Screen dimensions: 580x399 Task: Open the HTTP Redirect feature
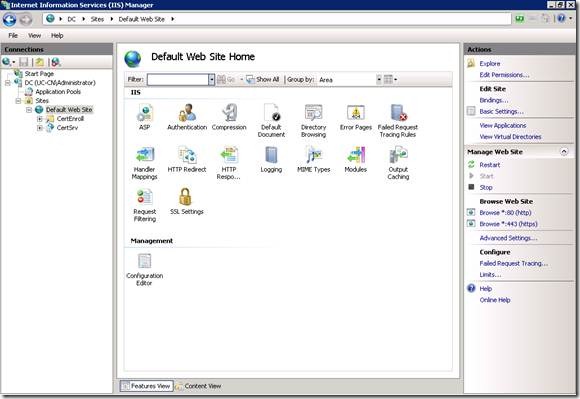pyautogui.click(x=187, y=159)
